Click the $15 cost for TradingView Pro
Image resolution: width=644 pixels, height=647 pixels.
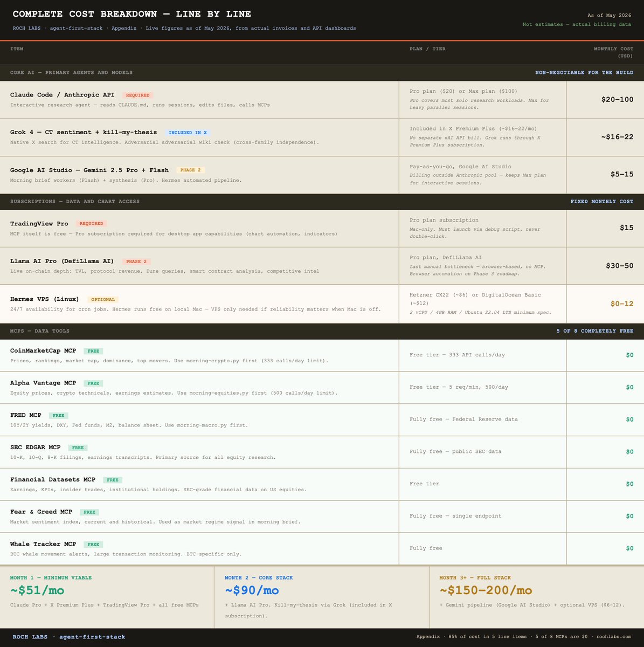point(627,228)
